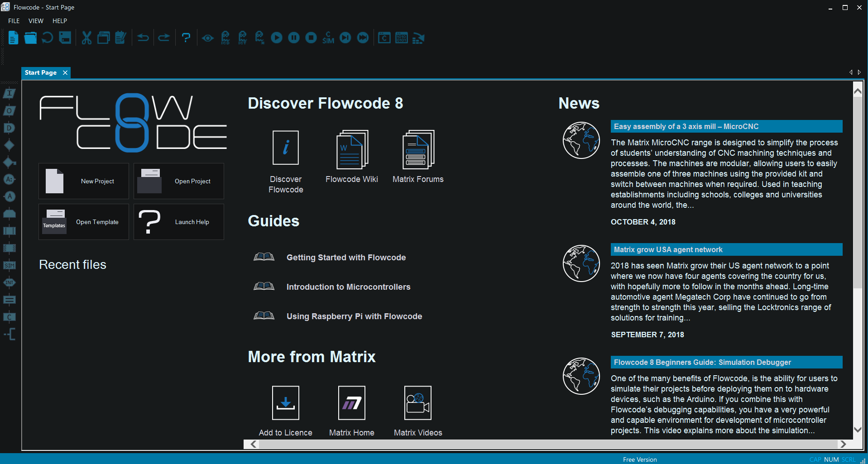Click the simulation Run play button

pos(277,38)
